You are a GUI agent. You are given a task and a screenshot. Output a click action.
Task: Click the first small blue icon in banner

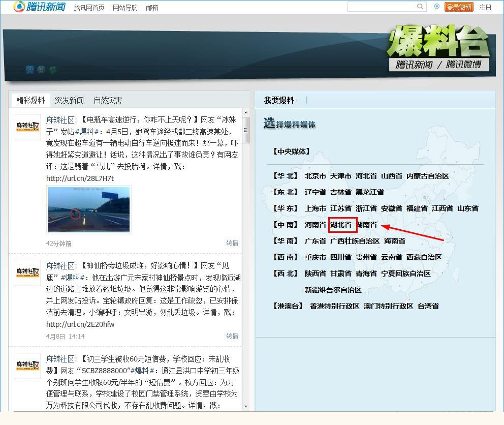click(x=30, y=69)
